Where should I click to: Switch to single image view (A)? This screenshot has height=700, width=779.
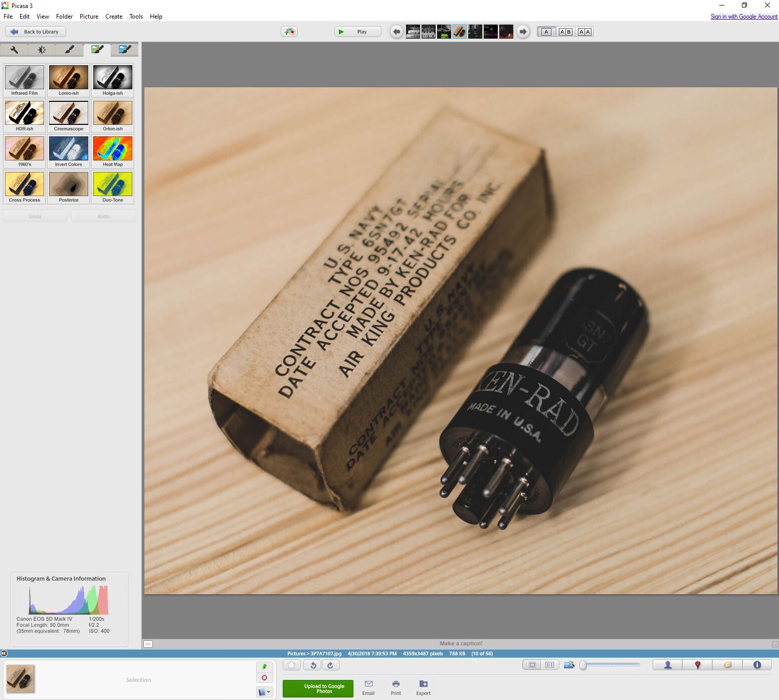pos(546,32)
